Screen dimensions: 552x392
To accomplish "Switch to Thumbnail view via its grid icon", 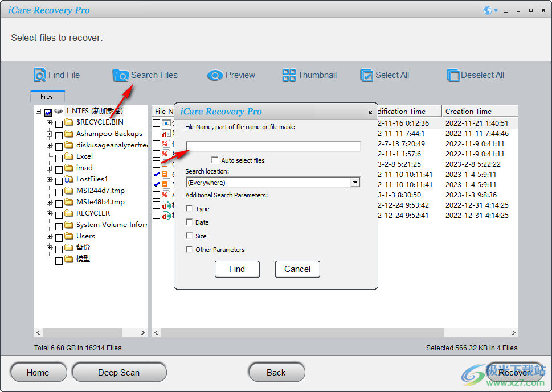I will [x=289, y=75].
